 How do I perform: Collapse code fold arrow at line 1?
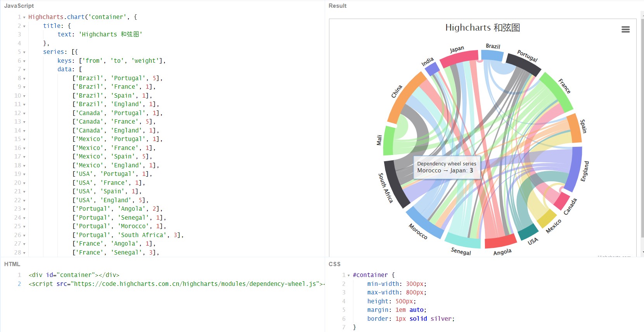[x=24, y=17]
